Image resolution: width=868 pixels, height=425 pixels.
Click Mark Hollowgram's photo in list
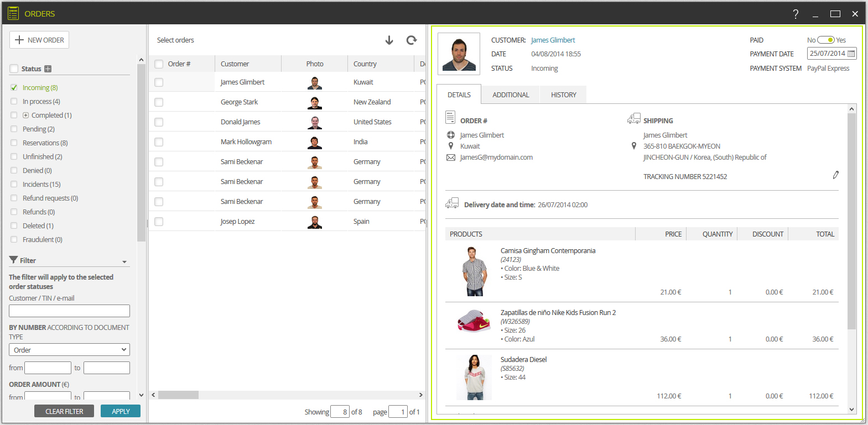pyautogui.click(x=315, y=143)
